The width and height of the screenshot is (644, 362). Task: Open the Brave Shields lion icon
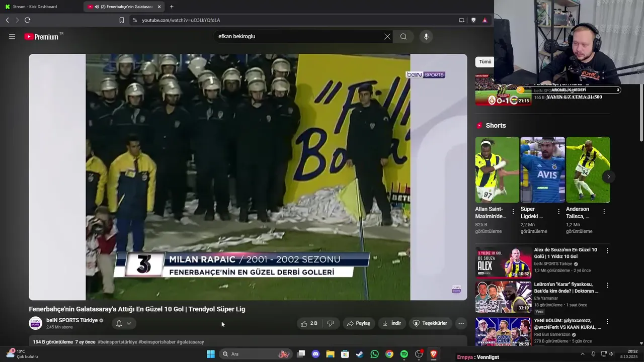click(473, 20)
